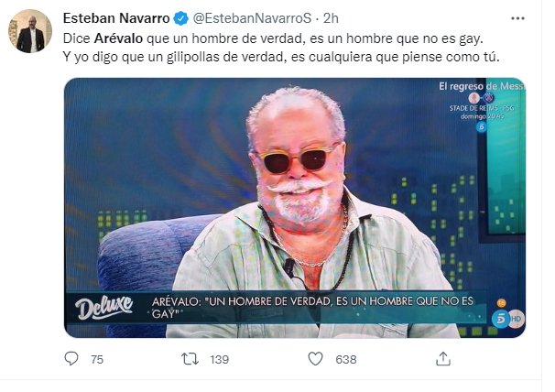Click the Deluxe logo inside the image

[103, 308]
